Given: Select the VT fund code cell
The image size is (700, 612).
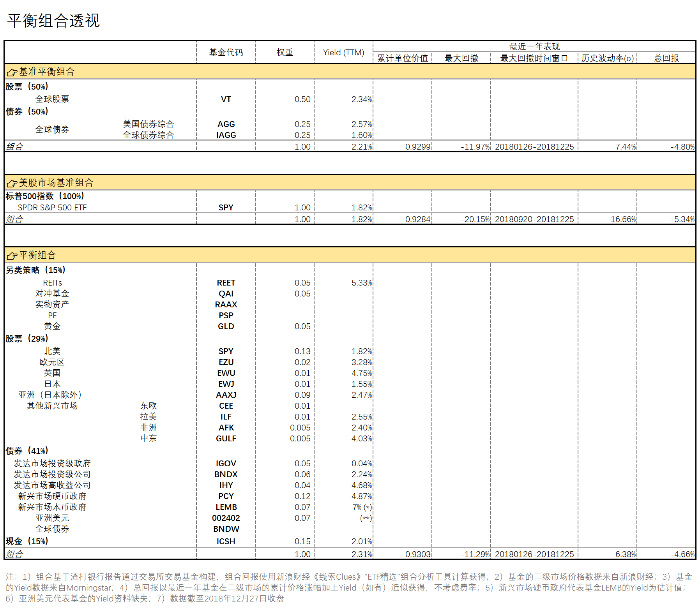Looking at the screenshot, I should point(226,99).
